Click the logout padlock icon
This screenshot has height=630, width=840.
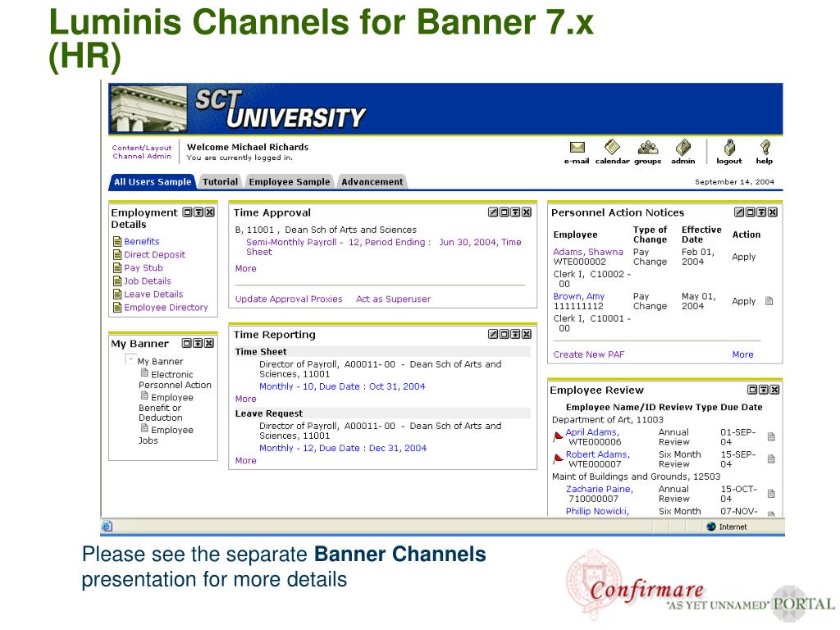coord(729,148)
